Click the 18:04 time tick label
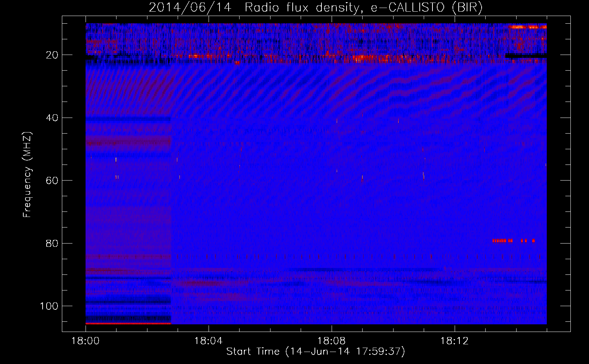 pyautogui.click(x=208, y=341)
